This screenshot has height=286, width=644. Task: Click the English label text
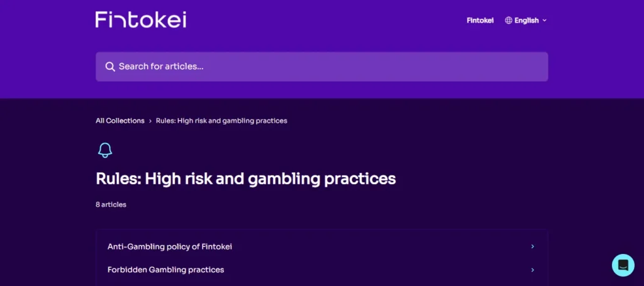tap(526, 21)
